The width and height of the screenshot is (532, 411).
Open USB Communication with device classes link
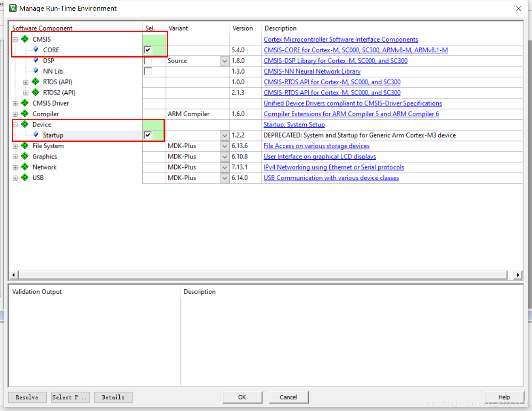coord(331,178)
